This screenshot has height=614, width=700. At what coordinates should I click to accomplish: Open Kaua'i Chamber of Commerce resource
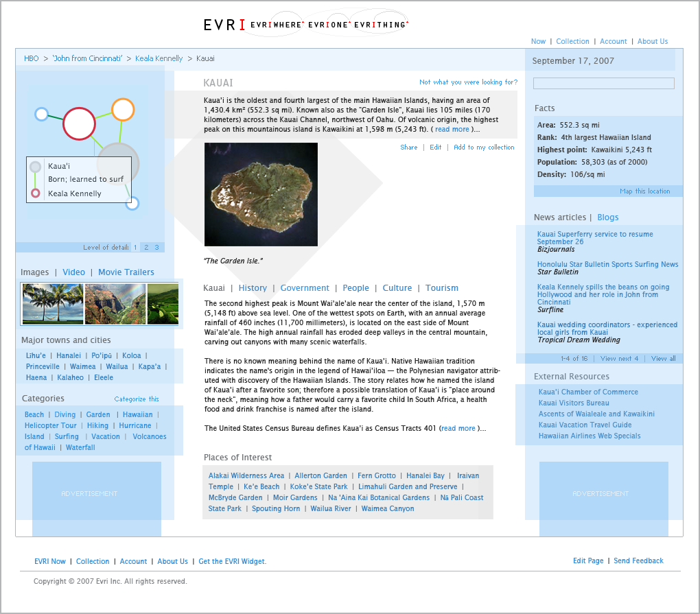588,392
